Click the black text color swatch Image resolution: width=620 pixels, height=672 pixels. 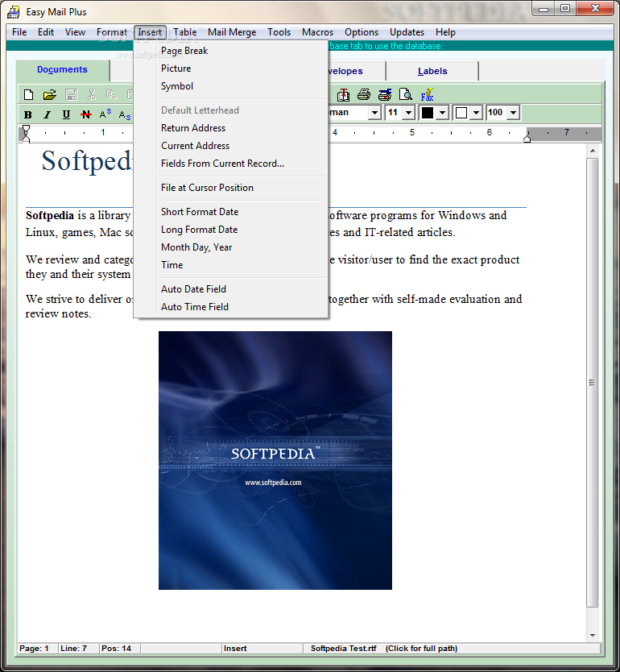tap(428, 113)
